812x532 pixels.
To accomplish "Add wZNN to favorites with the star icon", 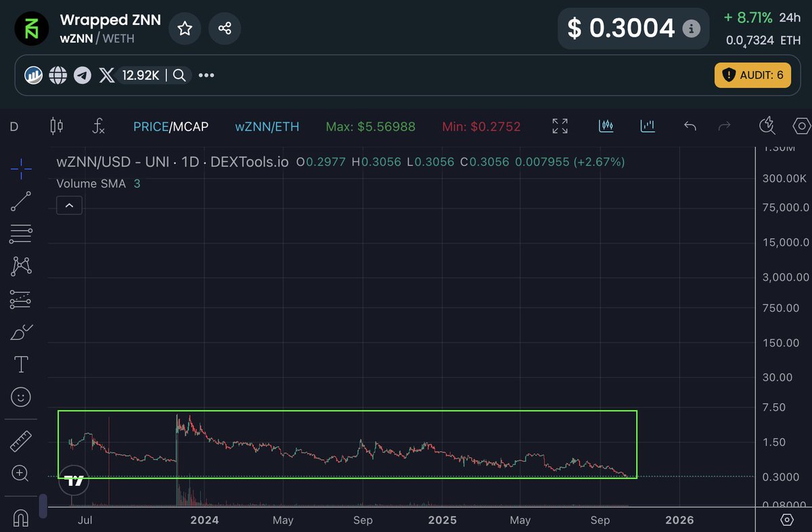I will pyautogui.click(x=185, y=28).
